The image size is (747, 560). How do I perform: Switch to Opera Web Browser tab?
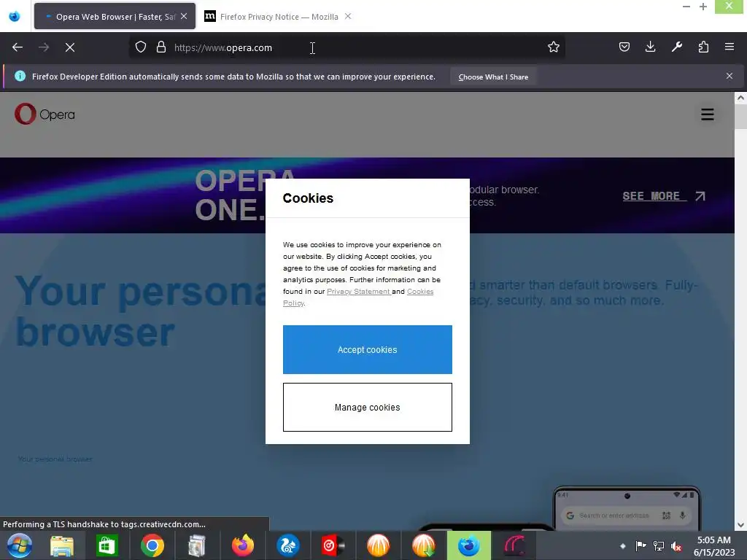tap(115, 16)
